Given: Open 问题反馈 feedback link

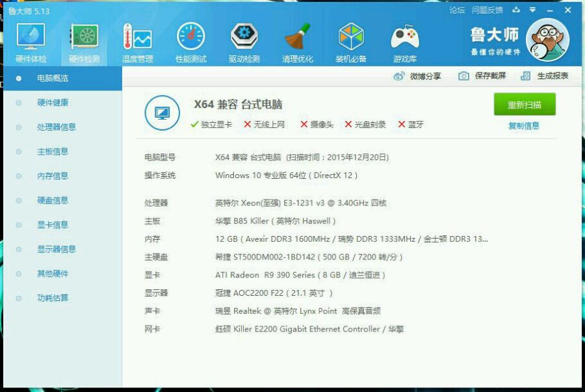Looking at the screenshot, I should tap(487, 10).
